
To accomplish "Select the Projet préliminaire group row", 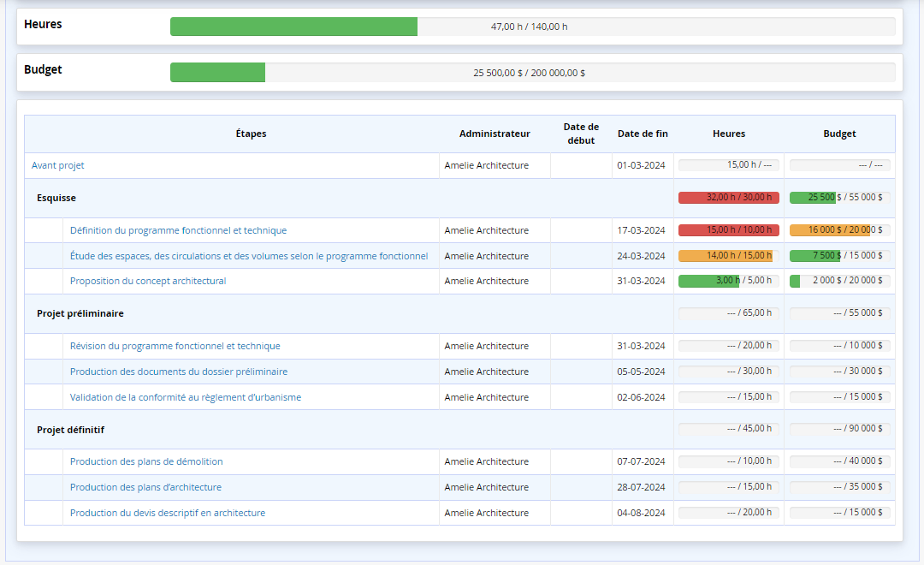I will (459, 314).
